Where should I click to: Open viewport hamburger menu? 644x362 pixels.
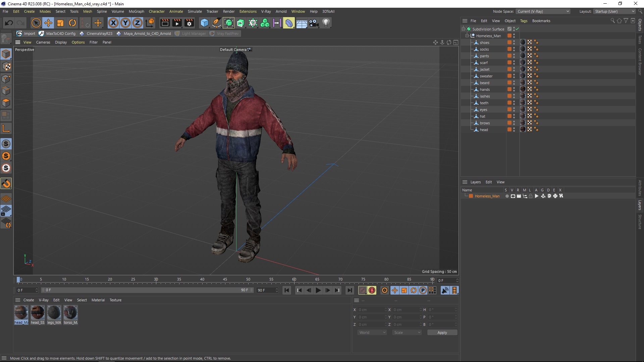click(18, 42)
